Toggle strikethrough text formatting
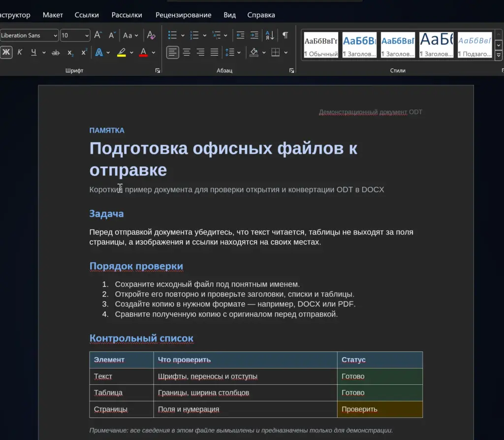This screenshot has height=440, width=504. (x=56, y=52)
